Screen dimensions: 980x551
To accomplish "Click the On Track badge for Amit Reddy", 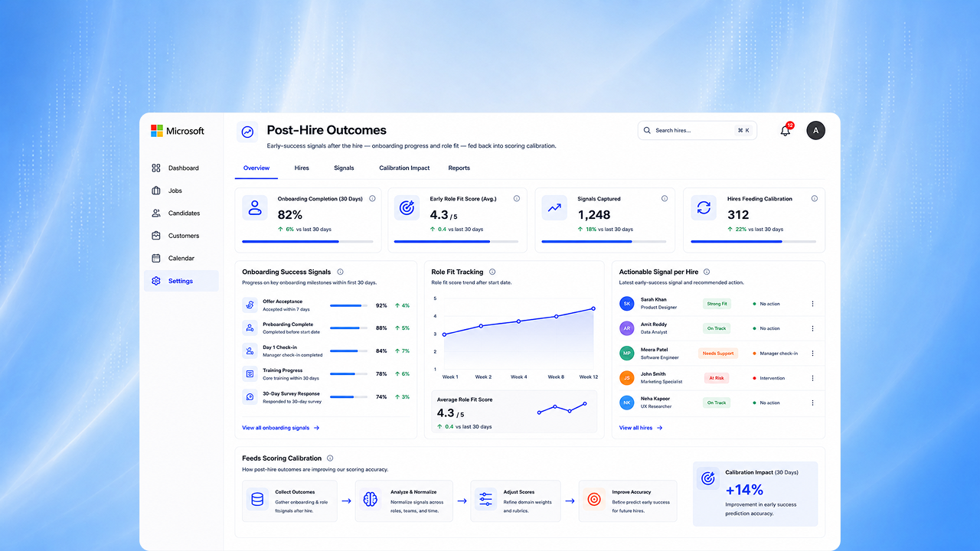I will (717, 328).
